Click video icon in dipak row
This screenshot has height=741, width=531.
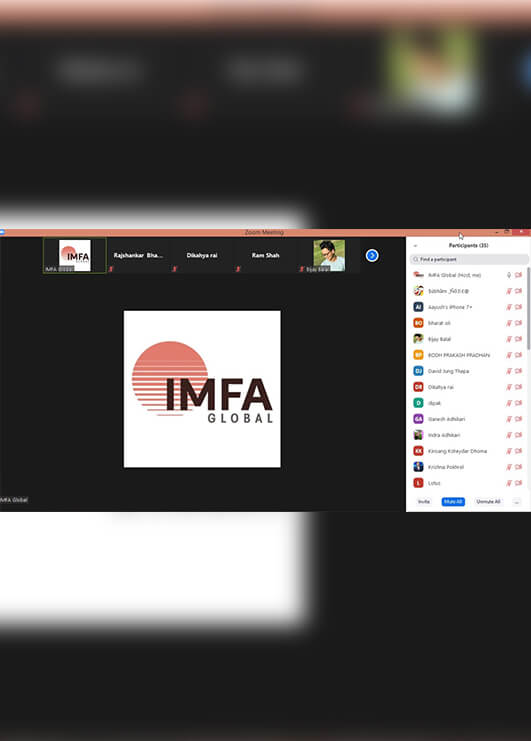click(x=518, y=403)
